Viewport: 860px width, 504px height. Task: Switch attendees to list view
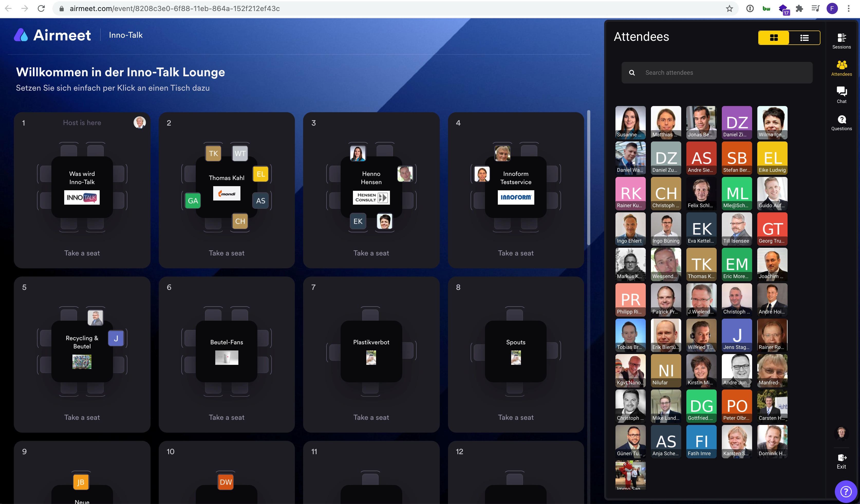pyautogui.click(x=804, y=38)
